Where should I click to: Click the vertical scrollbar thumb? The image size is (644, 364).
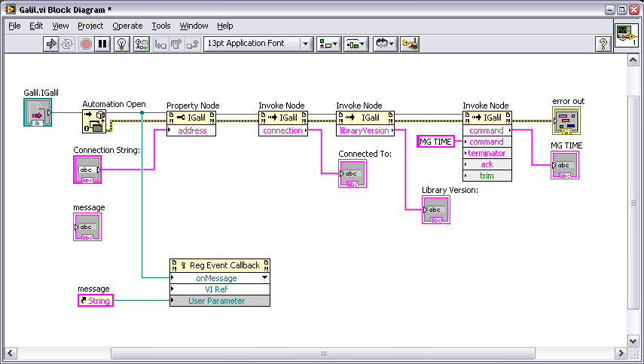(633, 203)
